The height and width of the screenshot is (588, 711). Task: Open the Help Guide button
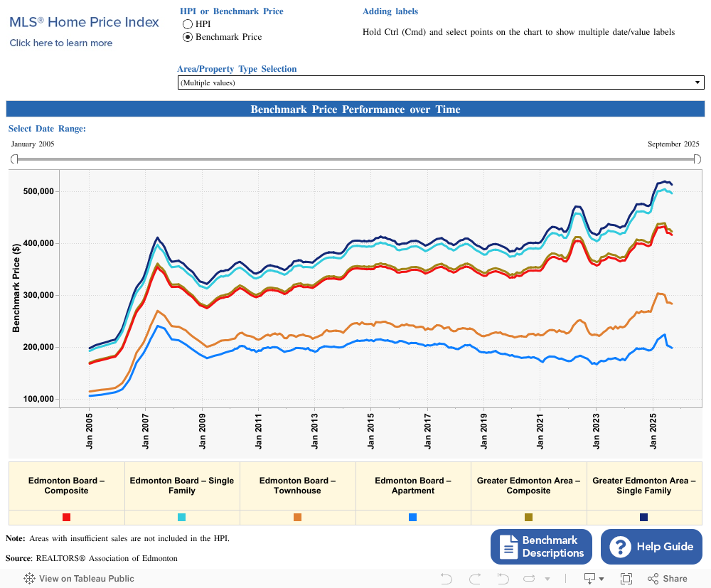[651, 547]
